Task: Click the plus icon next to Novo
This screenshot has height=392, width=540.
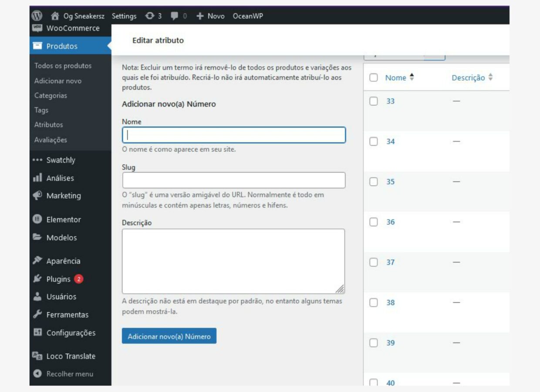Action: coord(200,16)
